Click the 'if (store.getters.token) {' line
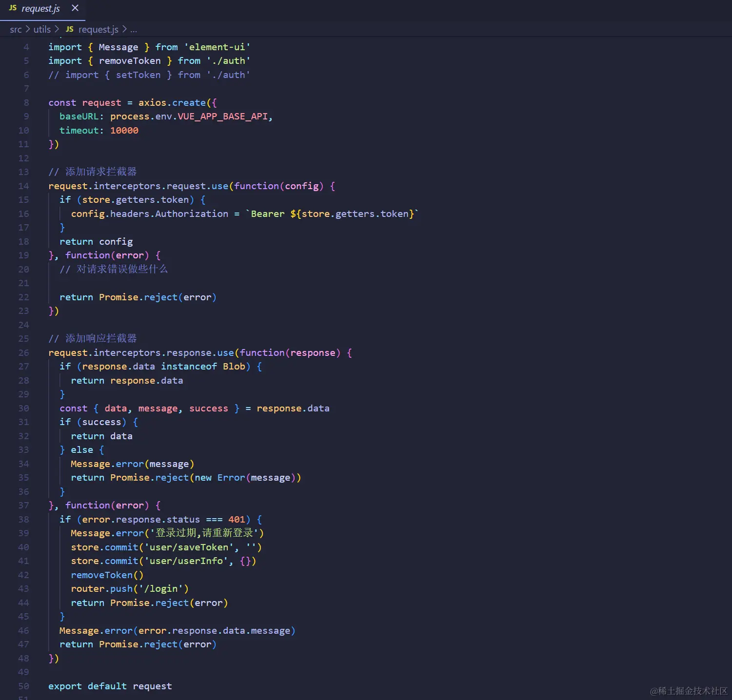This screenshot has width=732, height=700. [133, 200]
